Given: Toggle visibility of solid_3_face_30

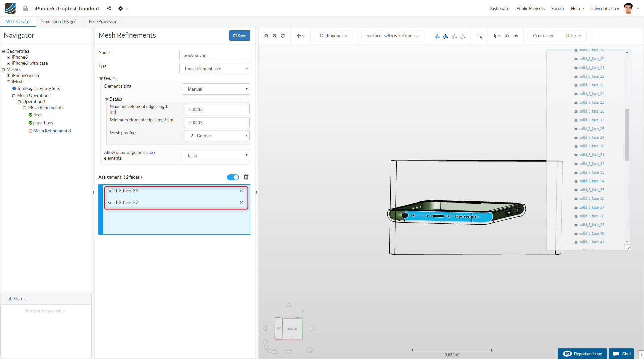Looking at the screenshot, I should click(576, 146).
